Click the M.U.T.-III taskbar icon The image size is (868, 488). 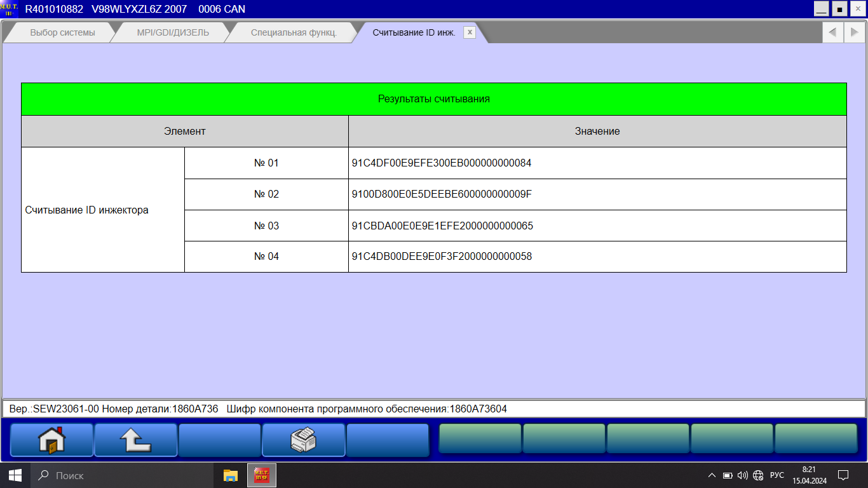(261, 475)
